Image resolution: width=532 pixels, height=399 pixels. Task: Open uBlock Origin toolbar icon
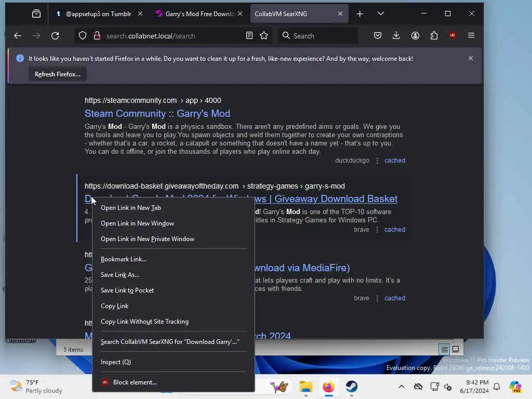click(453, 35)
